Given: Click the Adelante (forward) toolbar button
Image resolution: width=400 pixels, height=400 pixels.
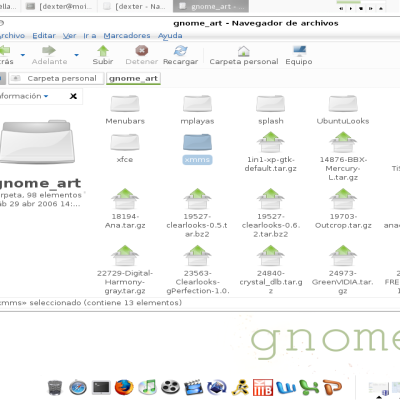Looking at the screenshot, I should (x=49, y=55).
